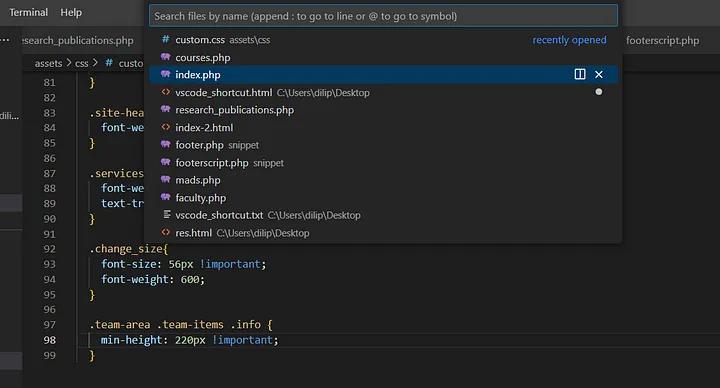The height and width of the screenshot is (388, 720).
Task: Click HTML icon beside res.html
Action: coord(166,232)
